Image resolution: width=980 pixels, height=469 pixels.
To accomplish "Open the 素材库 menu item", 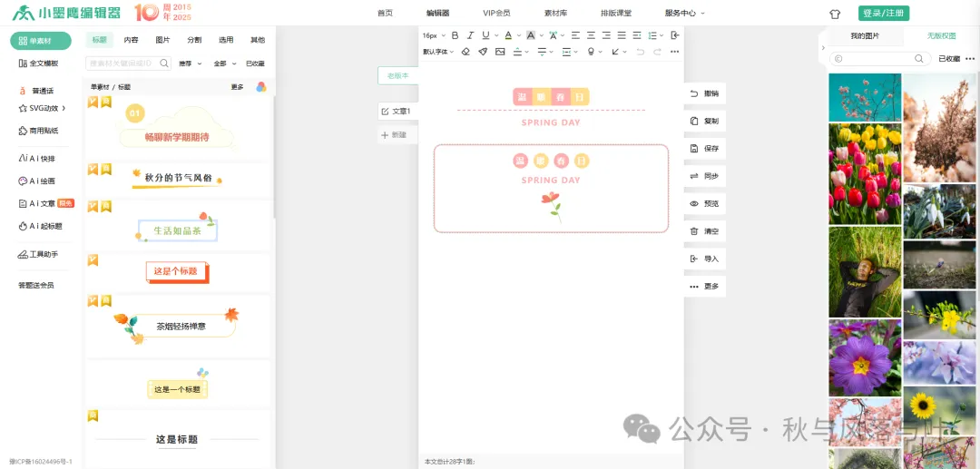I will click(x=555, y=14).
